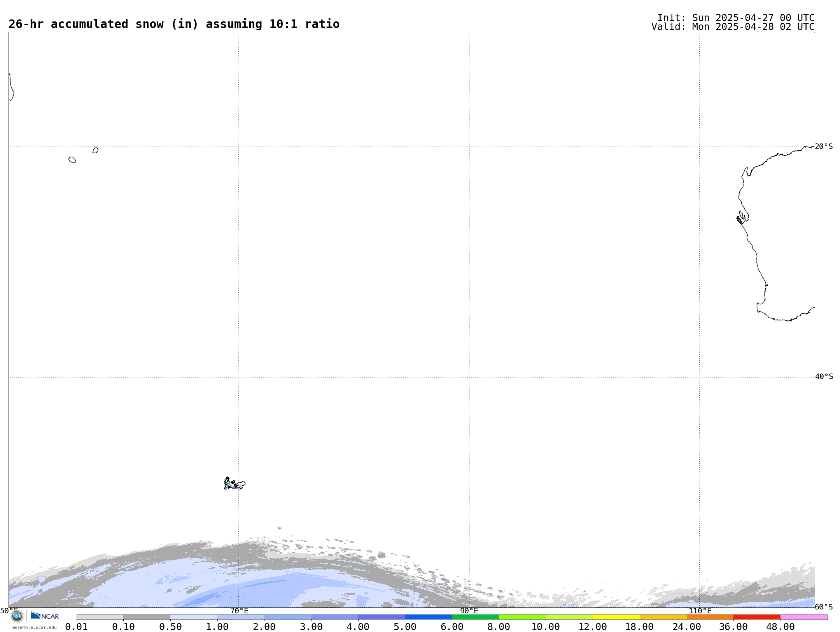Click the 12.00–18.00 yellow legend swatch
This screenshot has width=840, height=632.
pos(616,617)
